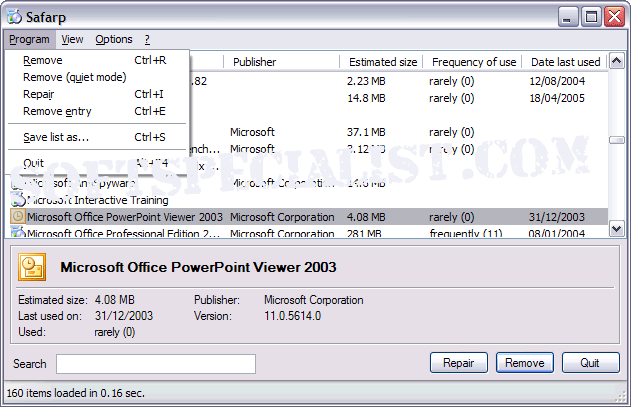
Task: Sort by the Publisher column header
Action: 282,62
